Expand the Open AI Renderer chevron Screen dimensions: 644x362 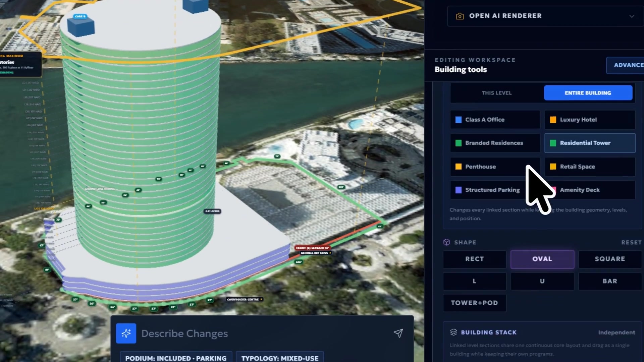[632, 16]
